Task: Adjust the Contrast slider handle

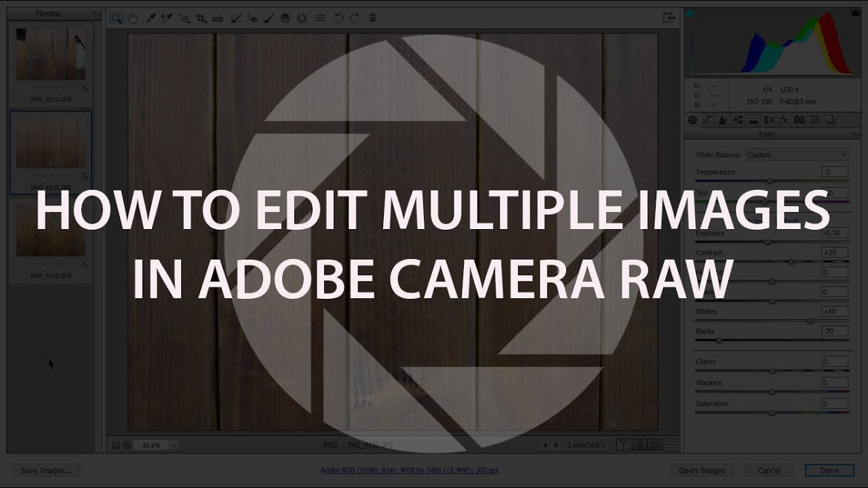Action: point(791,262)
